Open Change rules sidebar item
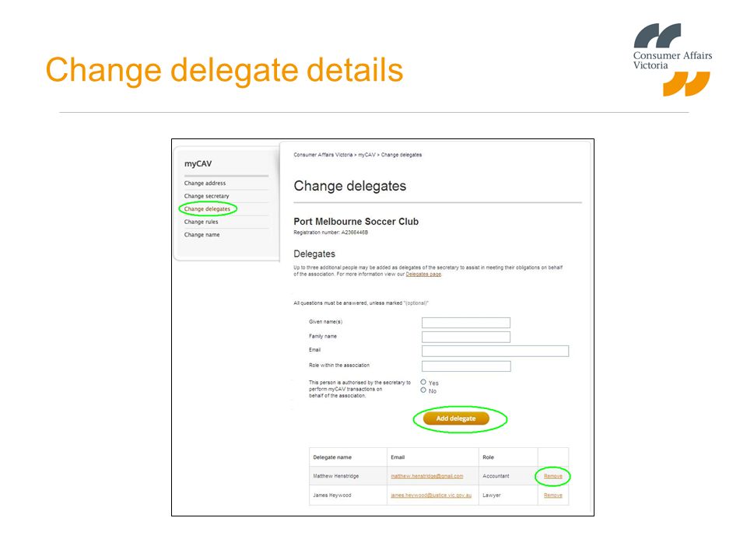The width and height of the screenshot is (747, 560). click(201, 222)
